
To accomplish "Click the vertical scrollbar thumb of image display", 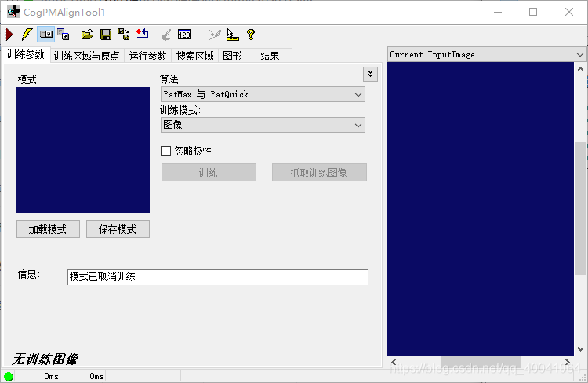I will point(580,209).
